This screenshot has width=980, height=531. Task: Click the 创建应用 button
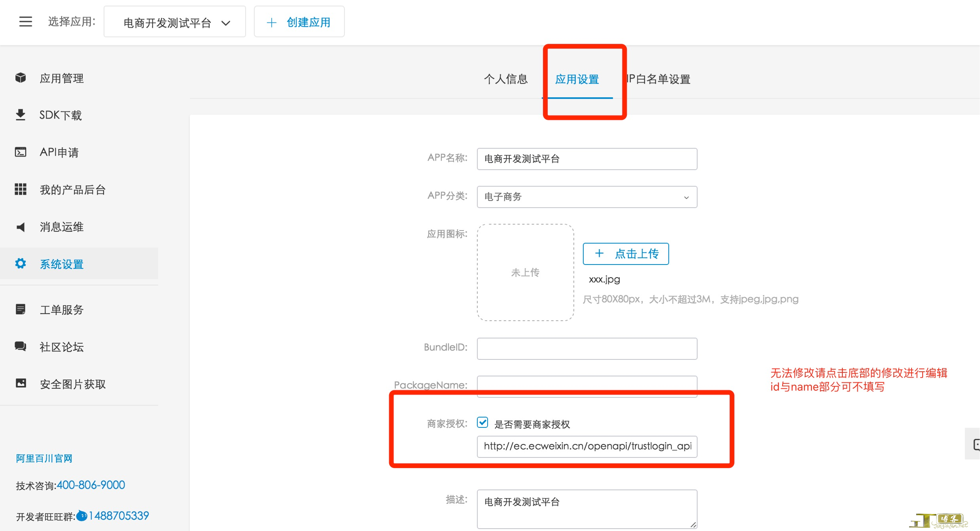tap(299, 23)
